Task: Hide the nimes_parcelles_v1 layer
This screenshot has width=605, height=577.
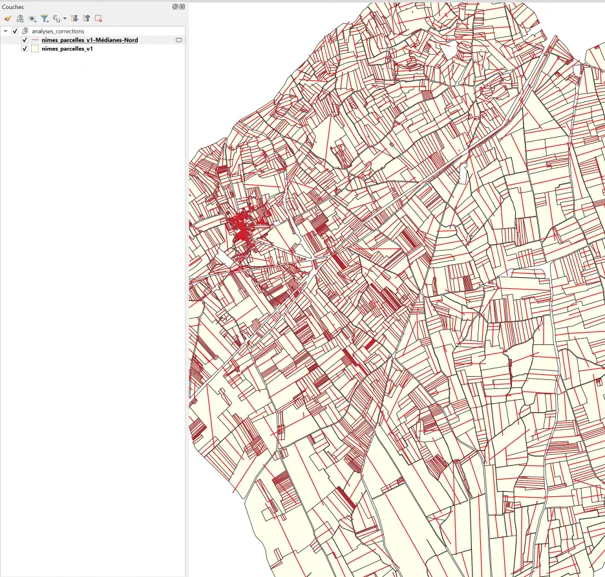Action: (25, 49)
